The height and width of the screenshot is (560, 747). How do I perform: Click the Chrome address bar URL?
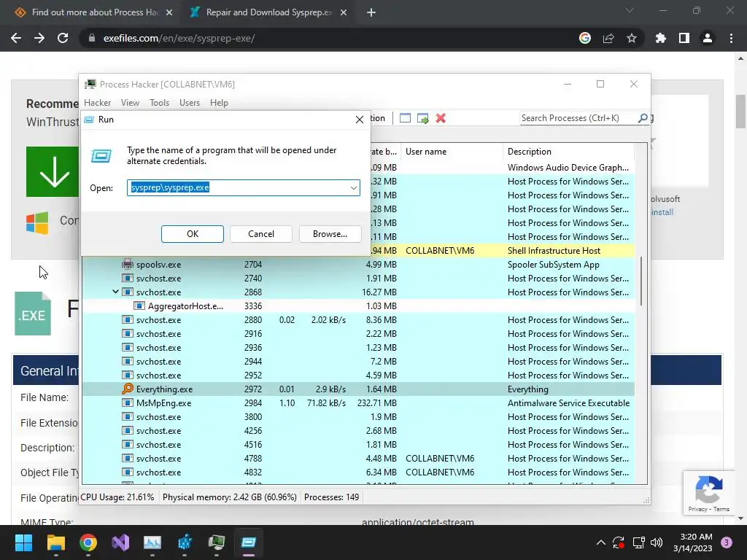[x=179, y=38]
